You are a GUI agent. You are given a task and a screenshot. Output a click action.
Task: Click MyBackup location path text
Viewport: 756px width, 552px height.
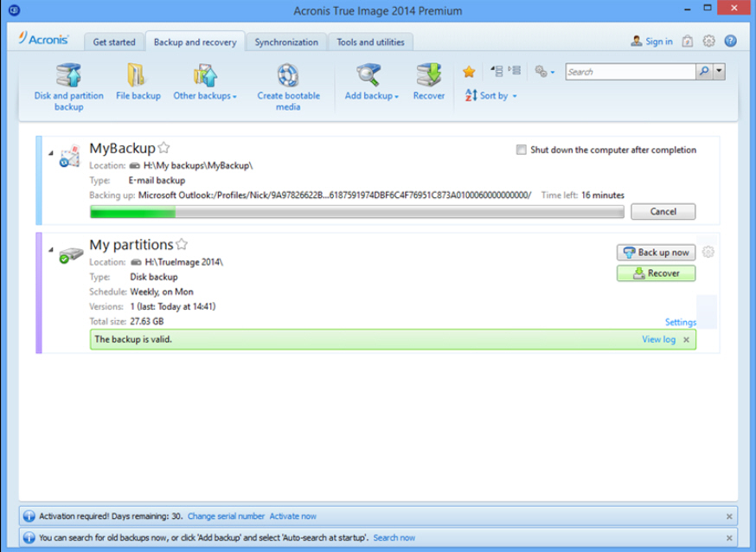point(198,165)
